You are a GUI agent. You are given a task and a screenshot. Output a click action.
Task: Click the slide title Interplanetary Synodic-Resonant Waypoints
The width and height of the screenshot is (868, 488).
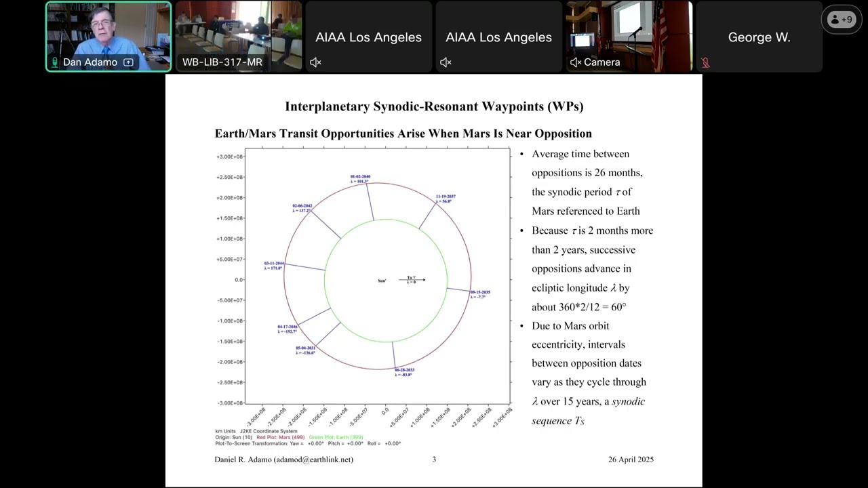pyautogui.click(x=434, y=106)
